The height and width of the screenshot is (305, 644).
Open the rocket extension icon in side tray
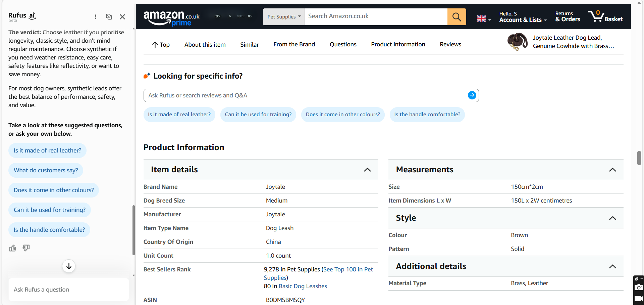pyautogui.click(x=636, y=279)
